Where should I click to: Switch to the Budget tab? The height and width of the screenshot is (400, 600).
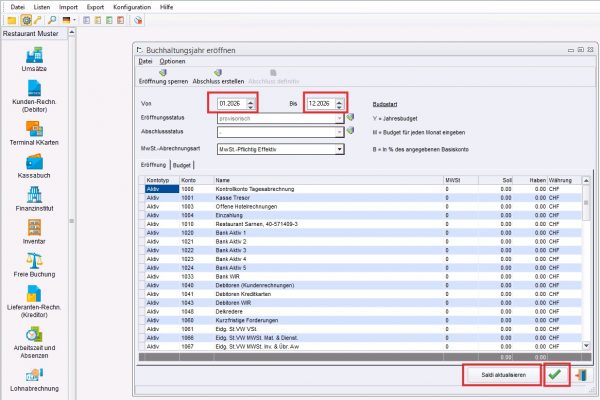click(181, 165)
